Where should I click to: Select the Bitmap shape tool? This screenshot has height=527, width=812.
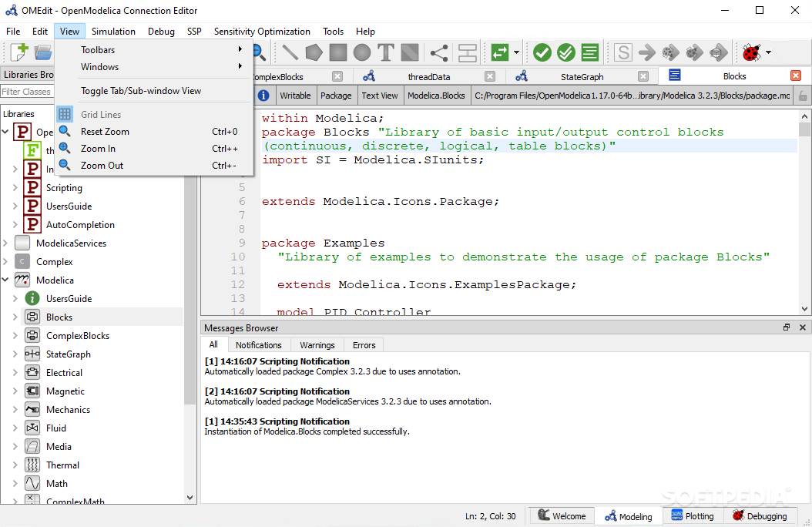[410, 52]
